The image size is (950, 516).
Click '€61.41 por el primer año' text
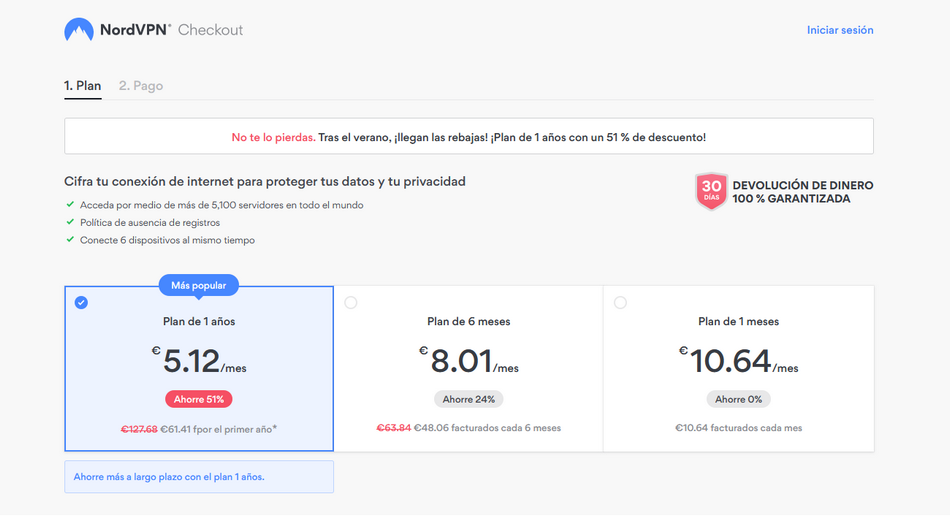point(219,429)
